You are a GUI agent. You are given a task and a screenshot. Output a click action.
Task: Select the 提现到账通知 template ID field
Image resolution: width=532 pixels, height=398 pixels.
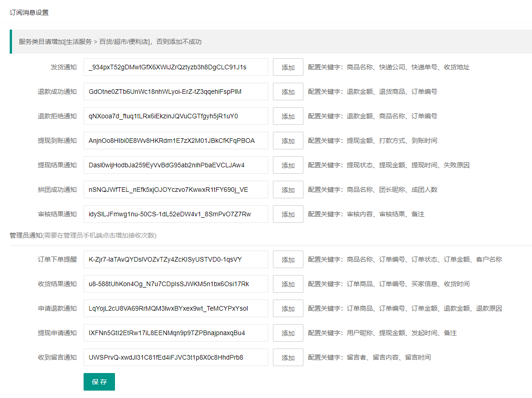(175, 141)
